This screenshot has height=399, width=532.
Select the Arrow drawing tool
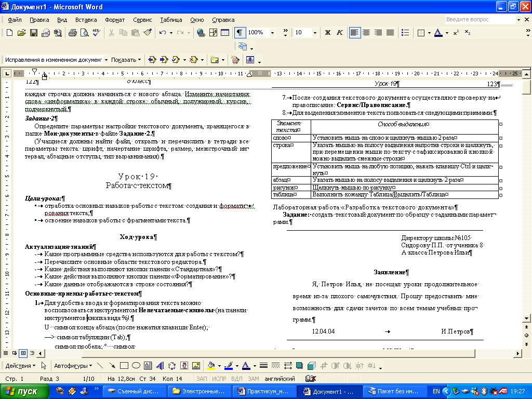pyautogui.click(x=112, y=366)
